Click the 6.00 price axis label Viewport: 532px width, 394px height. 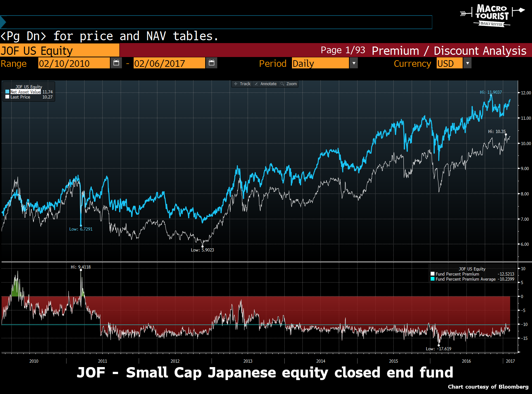(x=525, y=244)
